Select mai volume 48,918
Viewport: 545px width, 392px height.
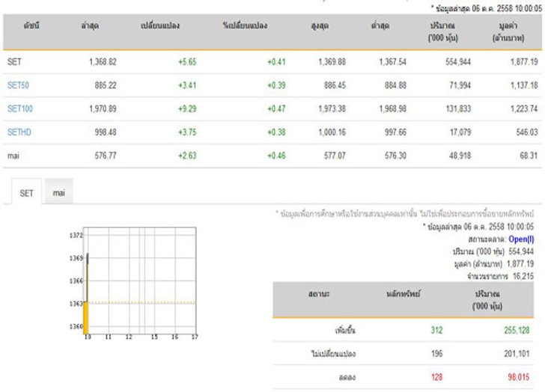click(460, 156)
